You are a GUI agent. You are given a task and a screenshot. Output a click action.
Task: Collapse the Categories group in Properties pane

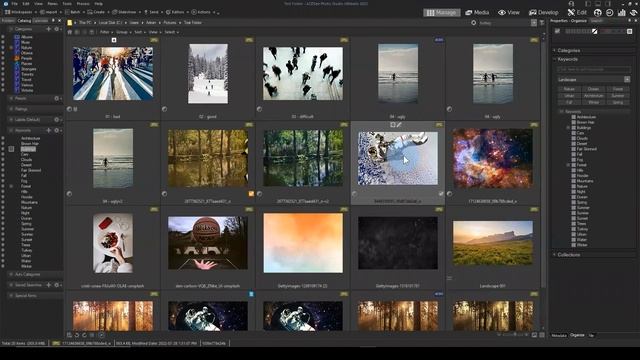pyautogui.click(x=554, y=50)
